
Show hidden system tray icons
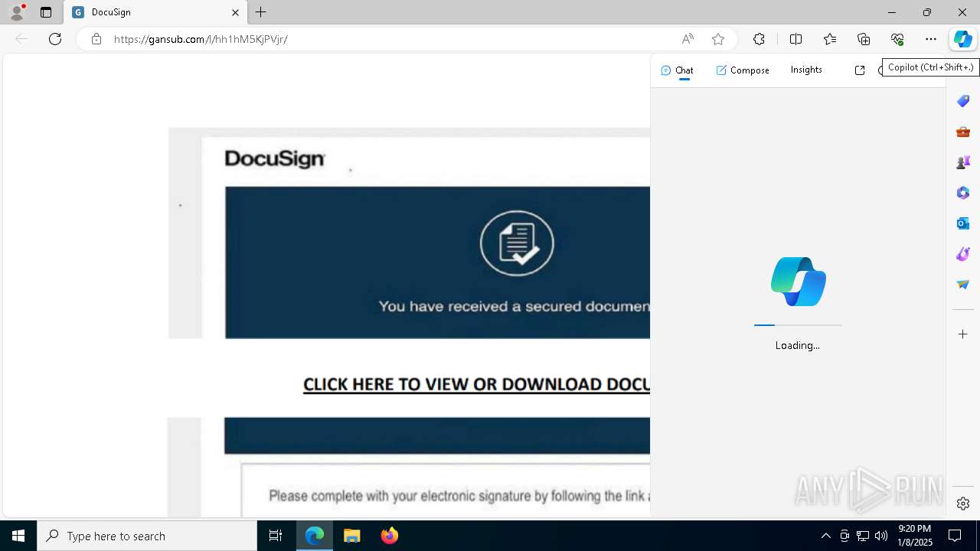pyautogui.click(x=825, y=536)
